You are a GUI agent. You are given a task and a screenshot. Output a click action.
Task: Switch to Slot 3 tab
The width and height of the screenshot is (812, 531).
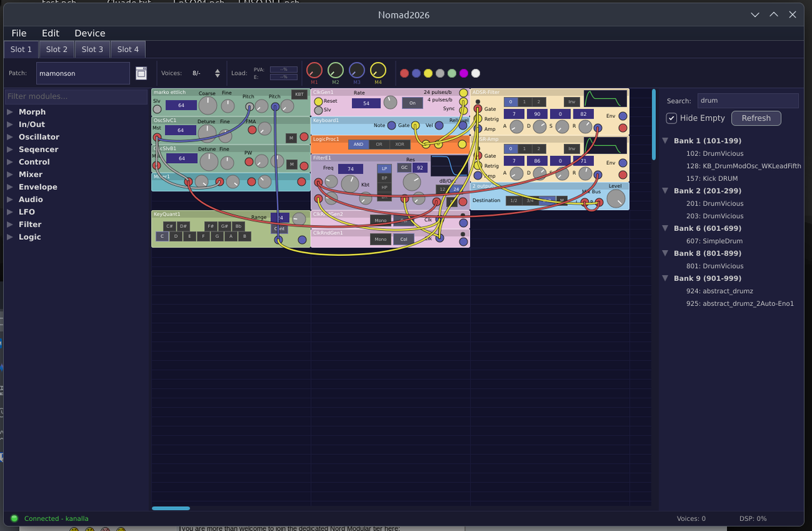93,49
